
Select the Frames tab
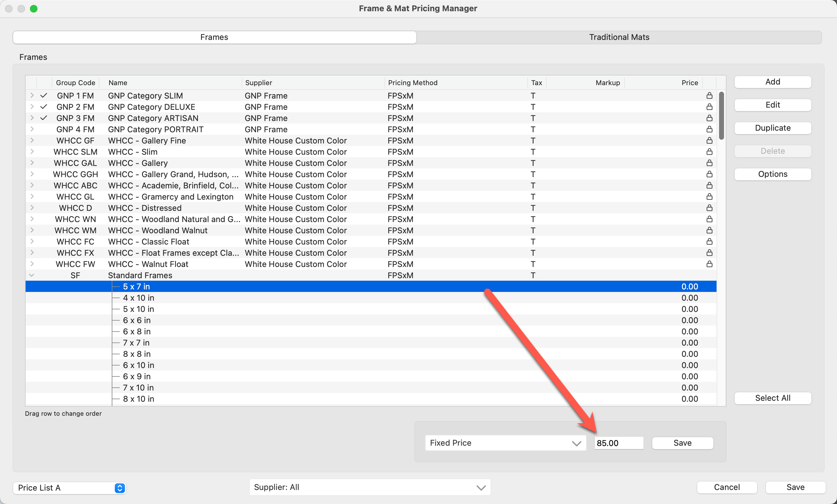coord(214,37)
